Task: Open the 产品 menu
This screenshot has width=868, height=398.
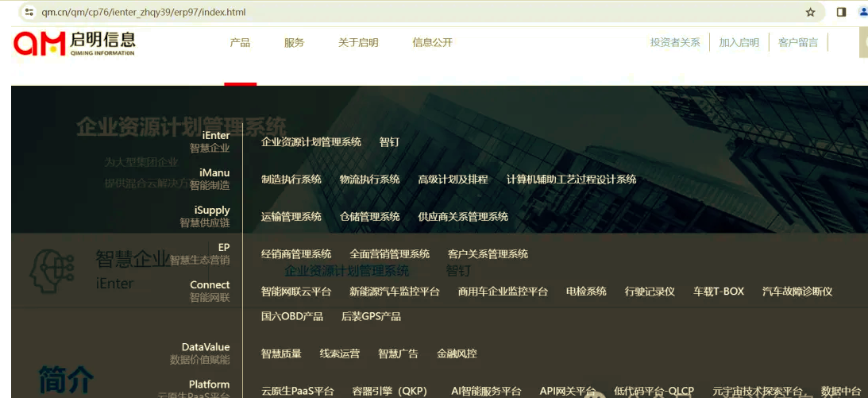Action: tap(240, 43)
